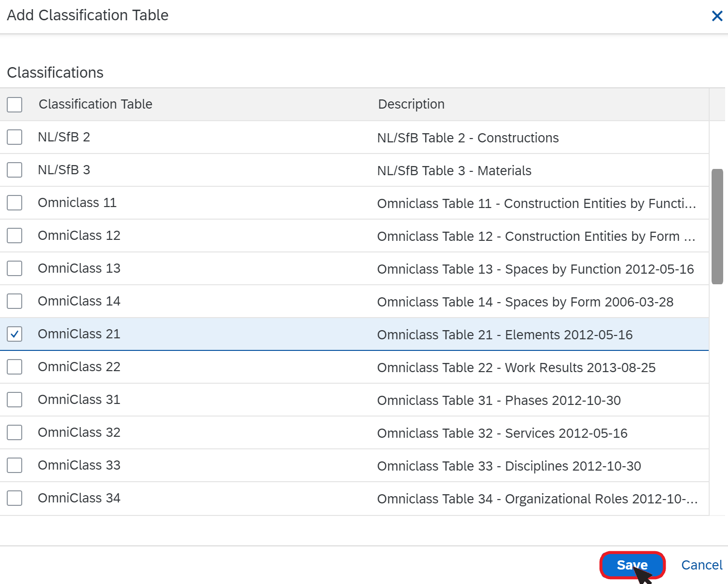Screen dimensions: 728x584
Task: Check the OmniClass 31 checkbox
Action: (x=14, y=400)
